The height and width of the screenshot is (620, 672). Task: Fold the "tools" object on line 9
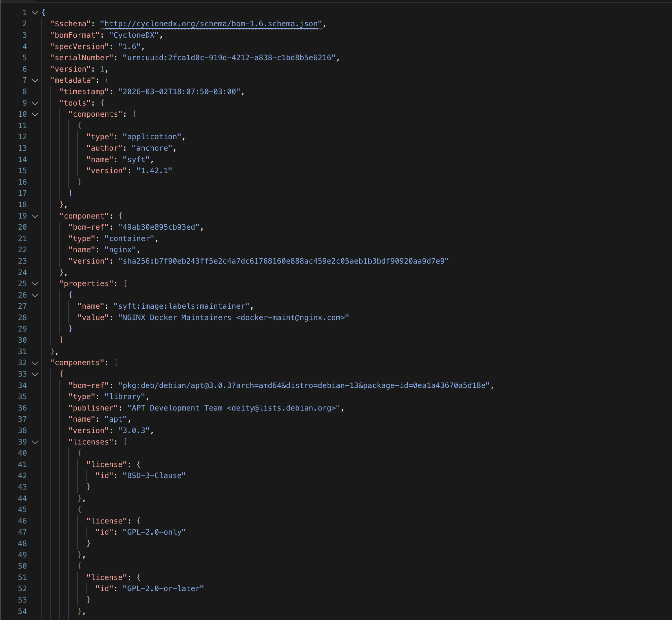point(35,103)
